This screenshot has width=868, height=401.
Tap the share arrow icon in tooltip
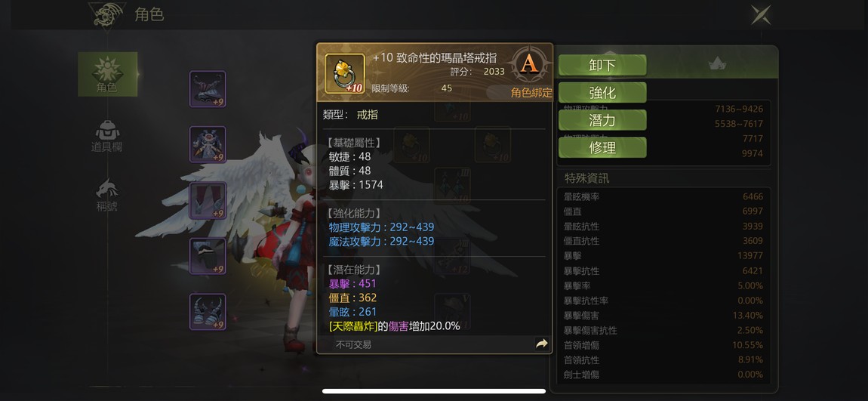(x=542, y=344)
